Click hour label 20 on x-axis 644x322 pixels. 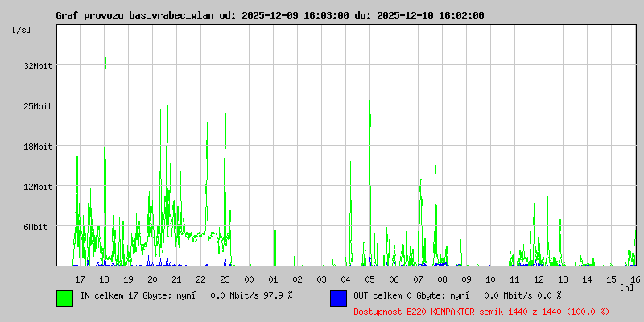tap(152, 279)
